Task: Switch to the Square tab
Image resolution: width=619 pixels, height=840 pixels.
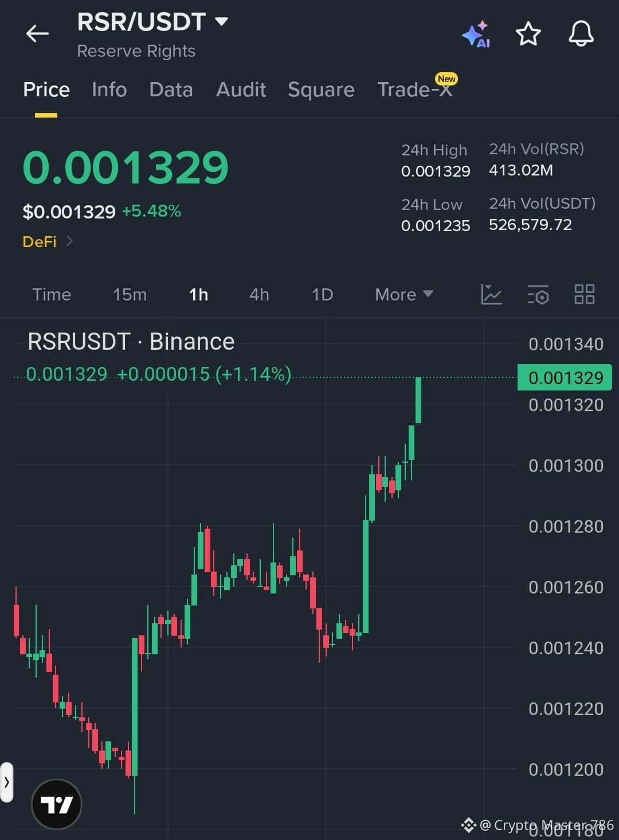Action: [321, 89]
